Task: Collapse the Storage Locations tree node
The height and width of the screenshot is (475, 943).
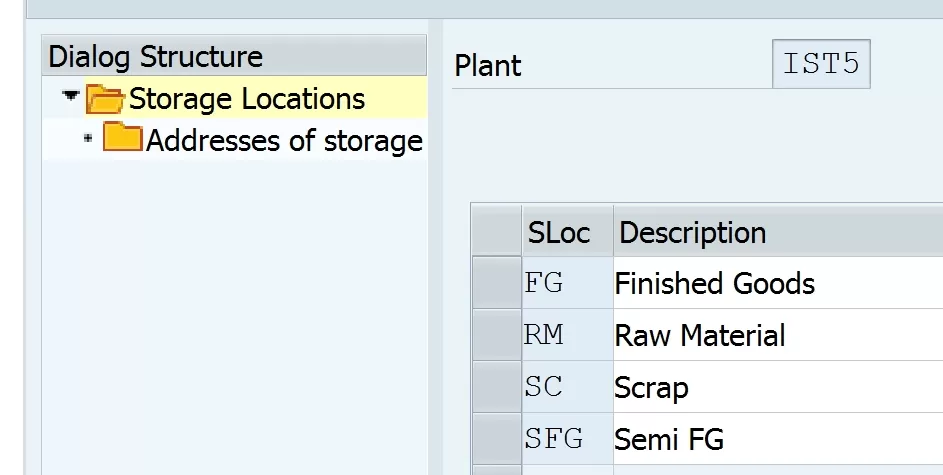Action: point(71,96)
